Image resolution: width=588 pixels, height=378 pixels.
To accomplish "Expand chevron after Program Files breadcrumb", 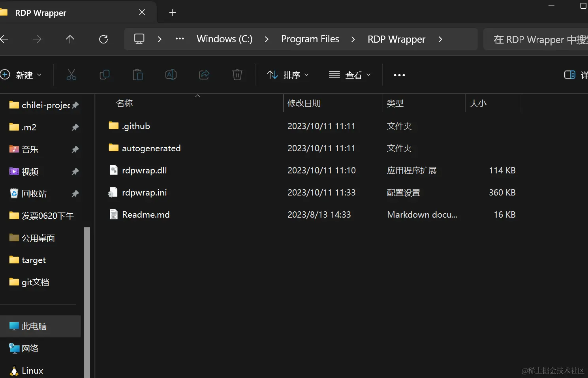I will click(353, 39).
